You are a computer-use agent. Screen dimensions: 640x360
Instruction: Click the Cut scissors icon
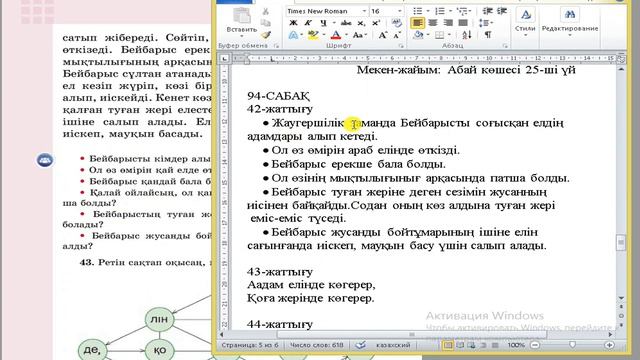pos(266,11)
